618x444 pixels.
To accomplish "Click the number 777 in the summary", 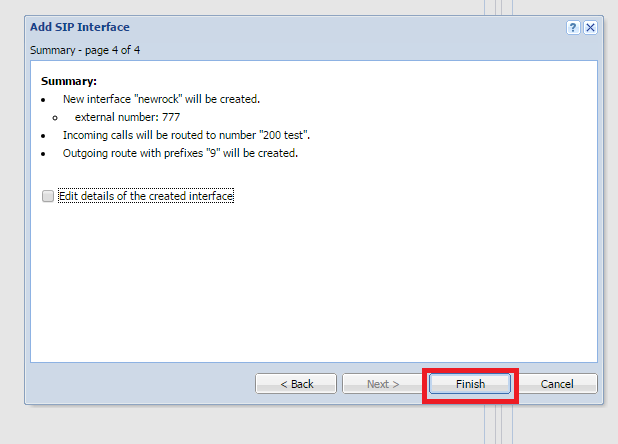I will coord(170,117).
